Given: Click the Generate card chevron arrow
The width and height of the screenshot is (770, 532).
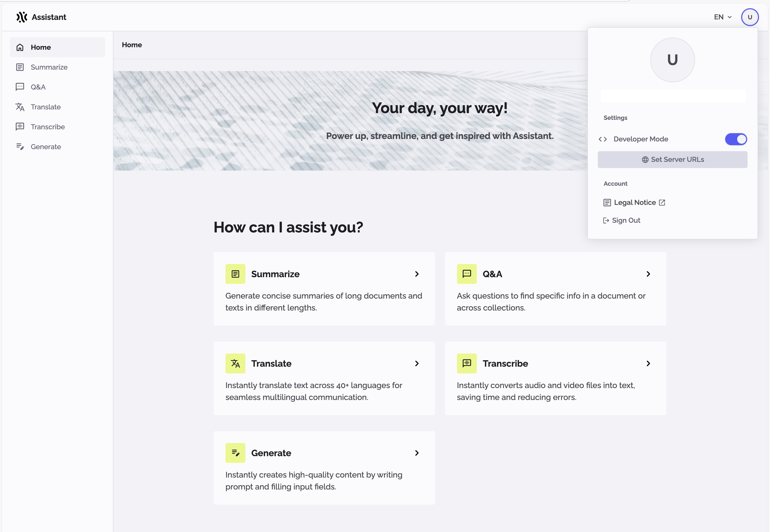Looking at the screenshot, I should (417, 453).
